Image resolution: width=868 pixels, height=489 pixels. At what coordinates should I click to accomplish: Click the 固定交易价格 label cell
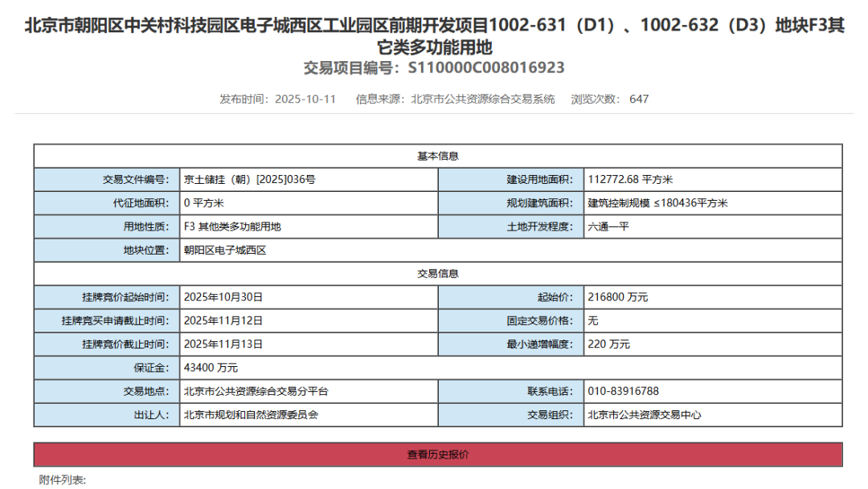pos(511,320)
